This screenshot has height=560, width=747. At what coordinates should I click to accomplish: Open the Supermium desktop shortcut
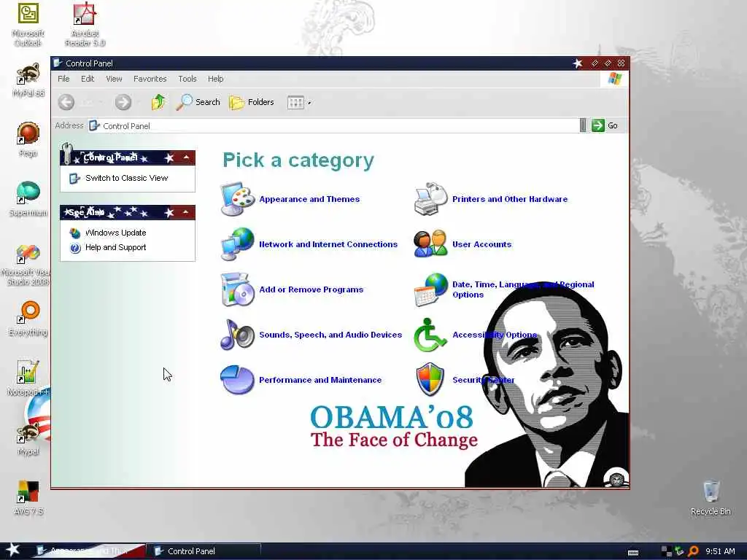point(28,199)
